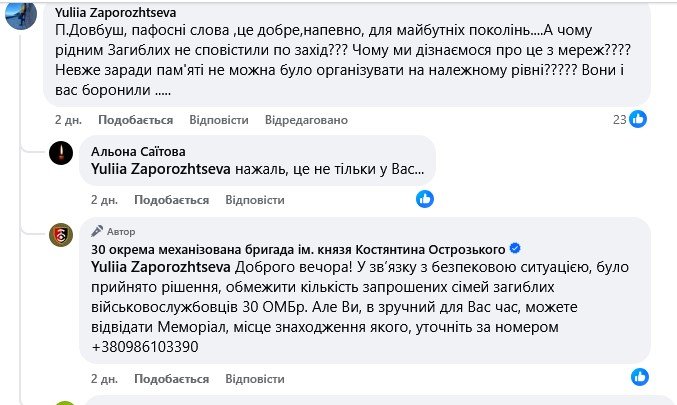Click the blue verified badge by the brigade name

tap(515, 249)
